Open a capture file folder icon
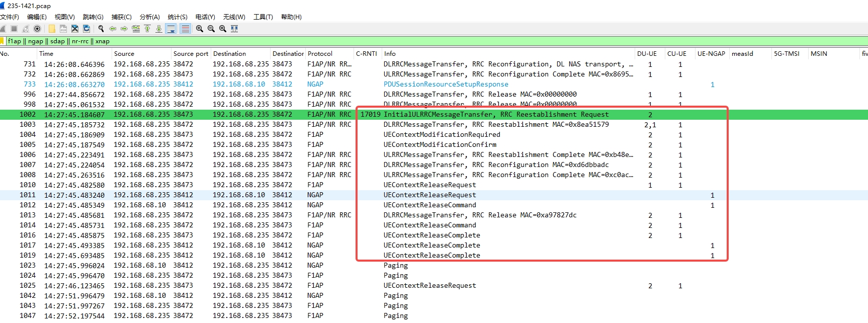This screenshot has height=323, width=868. click(52, 29)
